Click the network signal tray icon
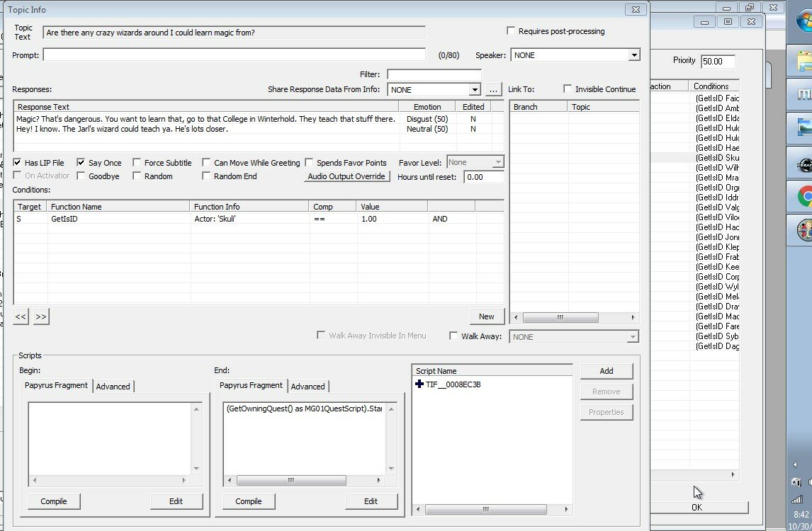The height and width of the screenshot is (531, 812). (x=797, y=499)
